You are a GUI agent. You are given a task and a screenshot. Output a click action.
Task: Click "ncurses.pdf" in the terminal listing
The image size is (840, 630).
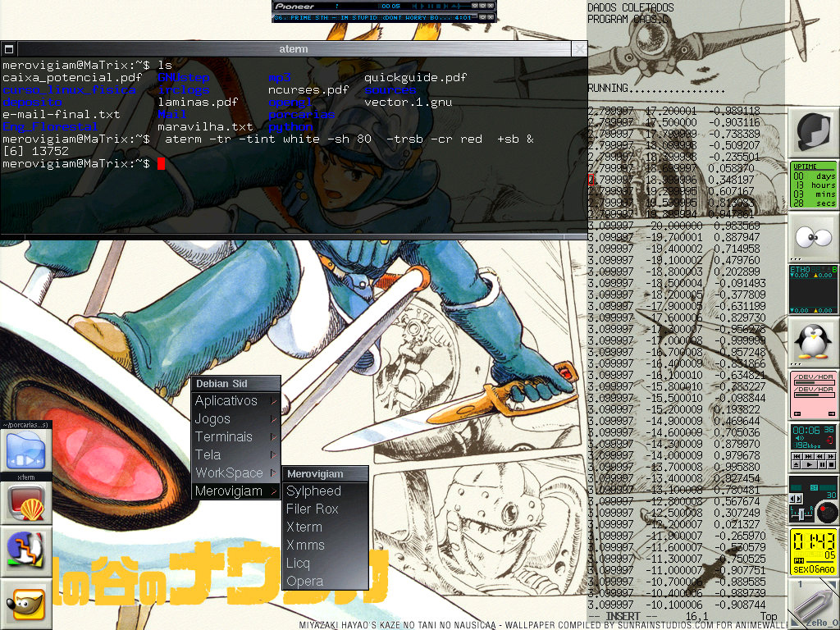[308, 90]
